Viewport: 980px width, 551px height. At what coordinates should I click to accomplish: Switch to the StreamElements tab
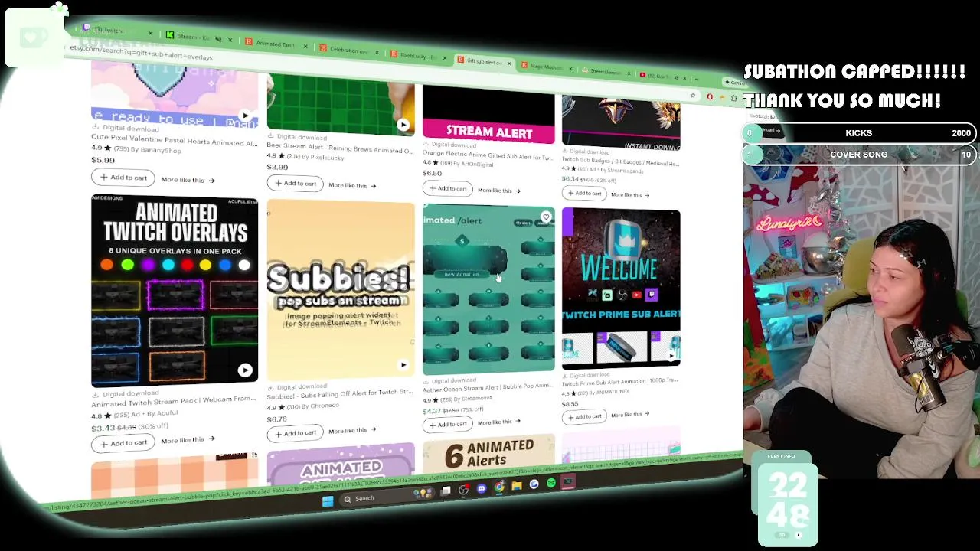605,72
